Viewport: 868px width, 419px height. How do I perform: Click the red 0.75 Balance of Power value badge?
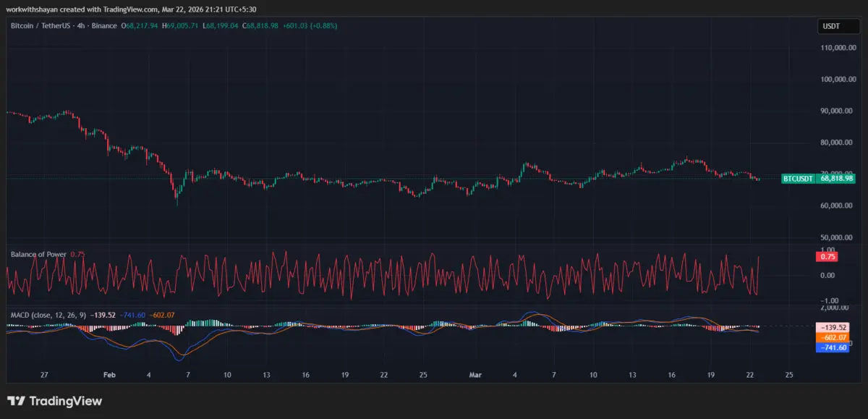click(x=827, y=256)
